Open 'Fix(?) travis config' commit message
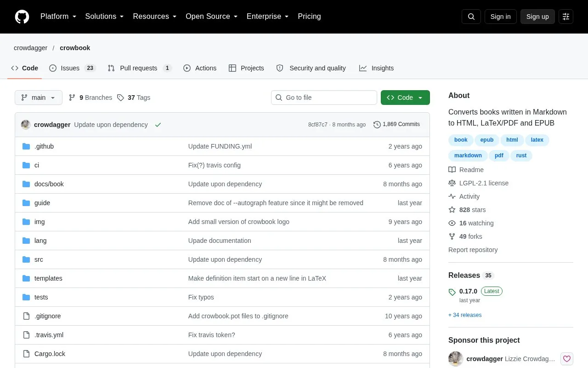Viewport: 588px width, 368px height. [x=215, y=165]
